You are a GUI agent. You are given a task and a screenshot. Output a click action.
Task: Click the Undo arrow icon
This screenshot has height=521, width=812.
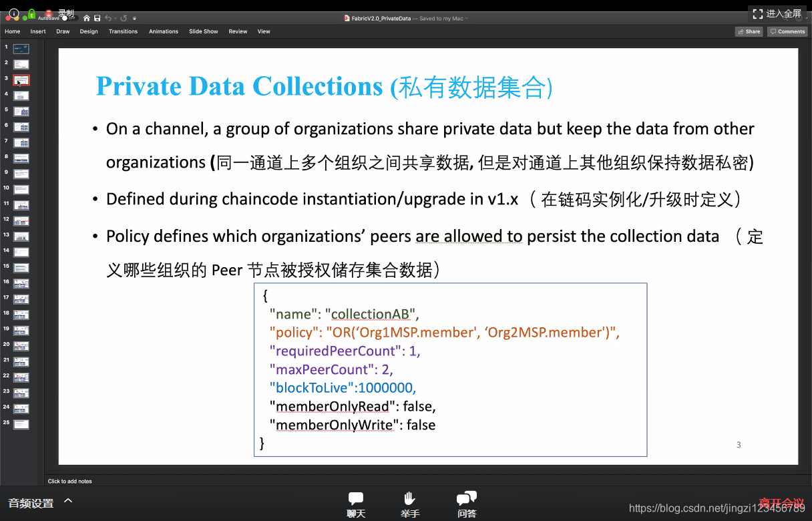pyautogui.click(x=108, y=18)
